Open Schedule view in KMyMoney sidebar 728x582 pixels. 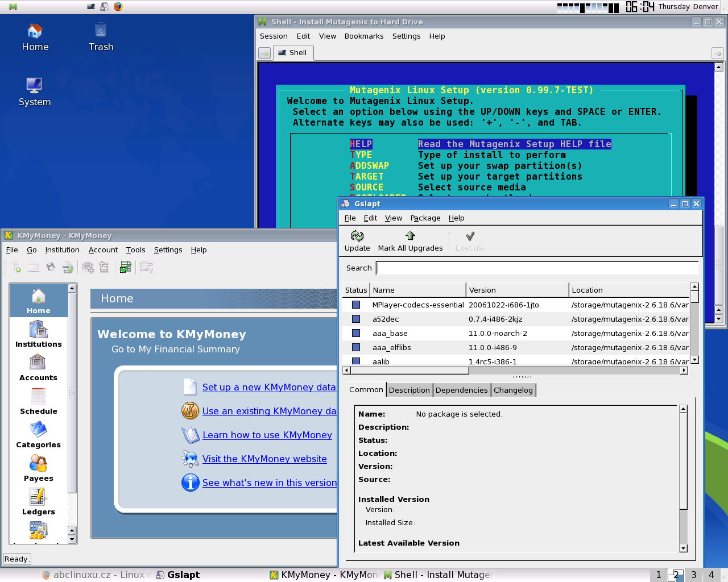point(38,401)
